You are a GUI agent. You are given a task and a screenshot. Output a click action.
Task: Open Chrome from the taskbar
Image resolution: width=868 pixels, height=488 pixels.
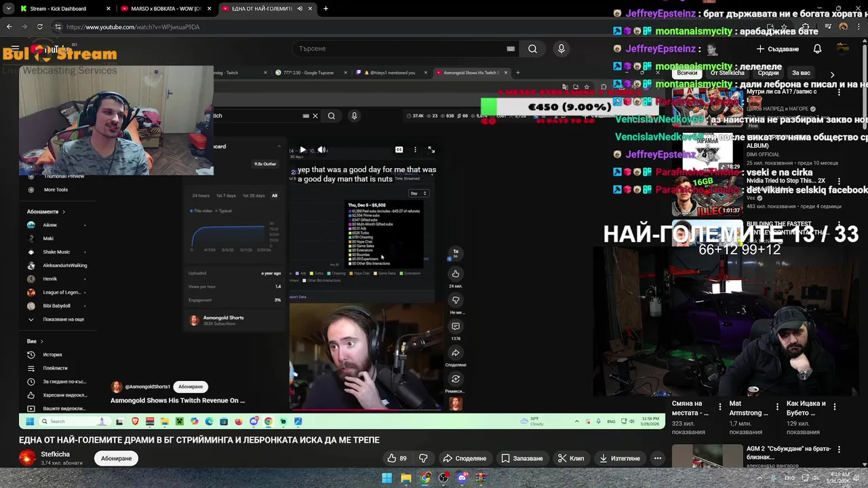point(425,478)
